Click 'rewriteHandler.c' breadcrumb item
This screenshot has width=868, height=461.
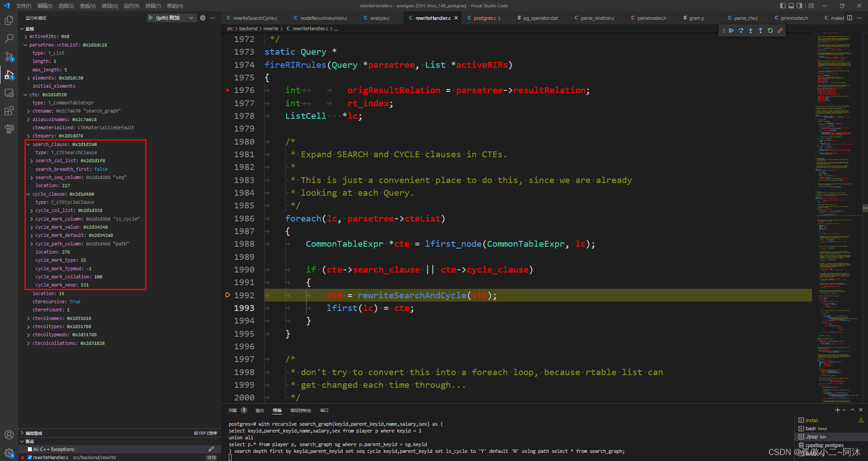(x=310, y=28)
